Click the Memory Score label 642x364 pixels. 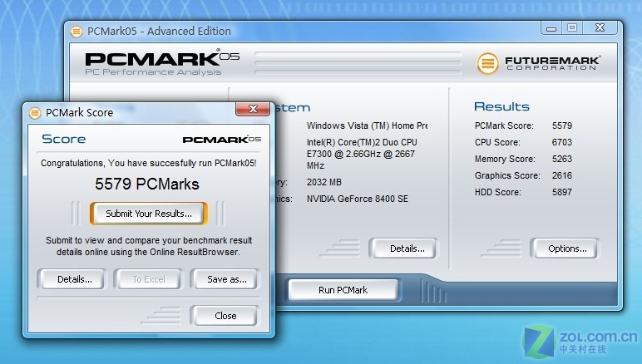point(505,159)
